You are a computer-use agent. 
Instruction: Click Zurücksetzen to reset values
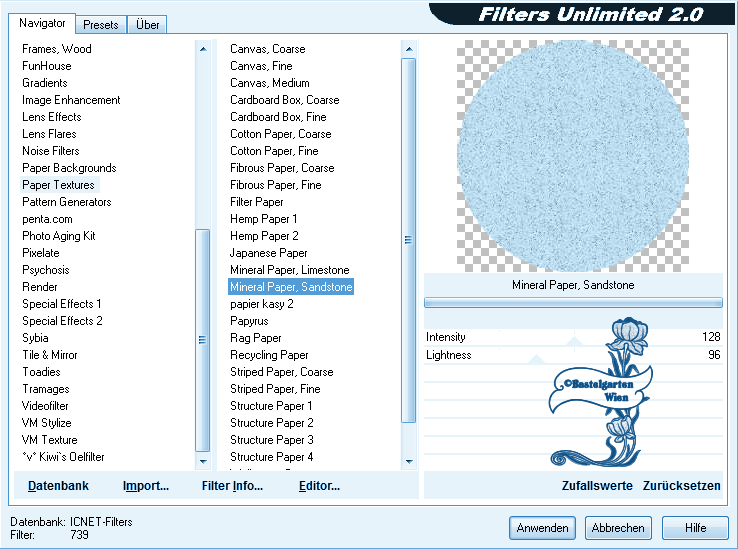pos(682,485)
